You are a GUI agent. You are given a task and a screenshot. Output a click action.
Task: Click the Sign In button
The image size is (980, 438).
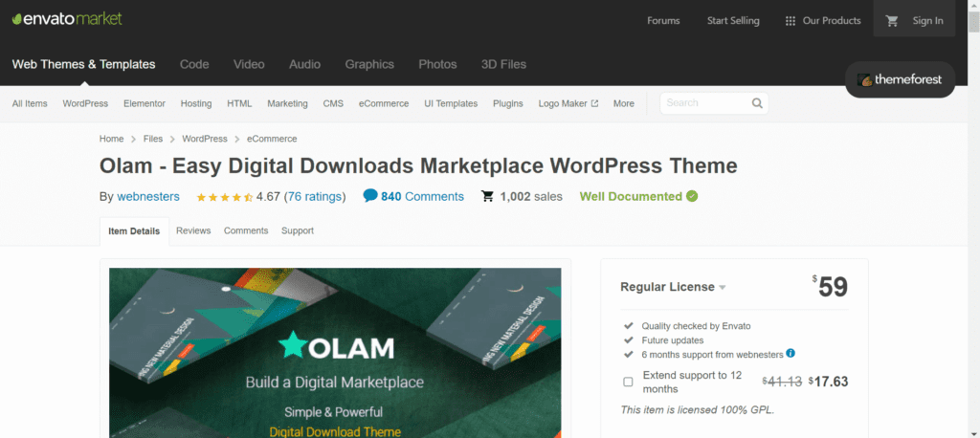(928, 21)
